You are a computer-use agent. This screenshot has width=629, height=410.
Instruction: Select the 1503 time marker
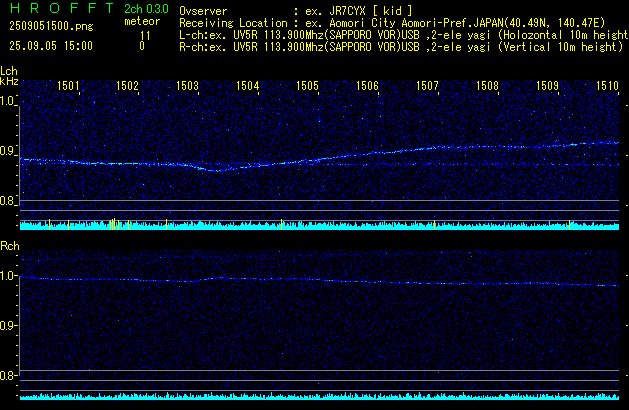187,86
